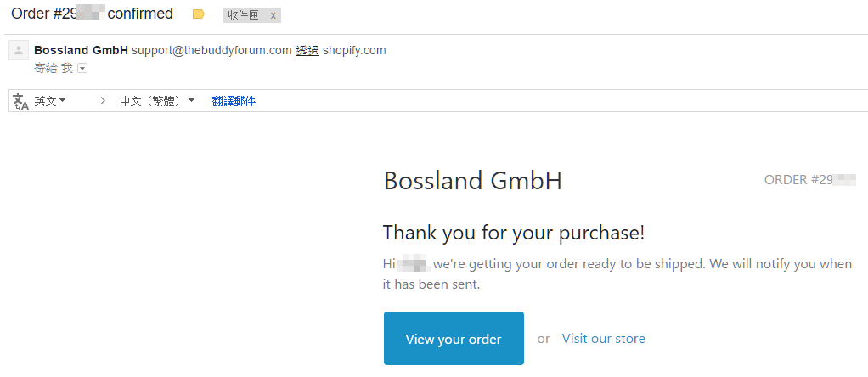Click the 翻譯郵件 translate message link
Screen dimensions: 868x377
[234, 101]
